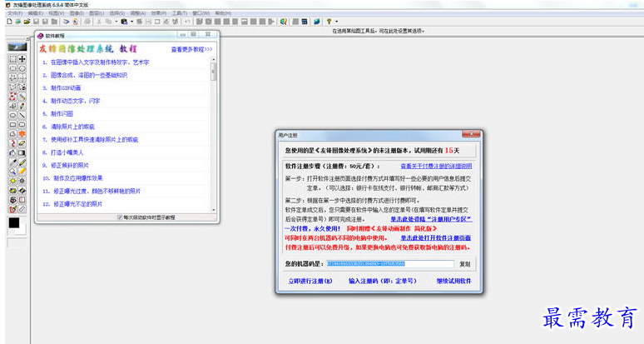Select the Zoom magnifier tool
The height and width of the screenshot is (344, 644).
(12, 172)
